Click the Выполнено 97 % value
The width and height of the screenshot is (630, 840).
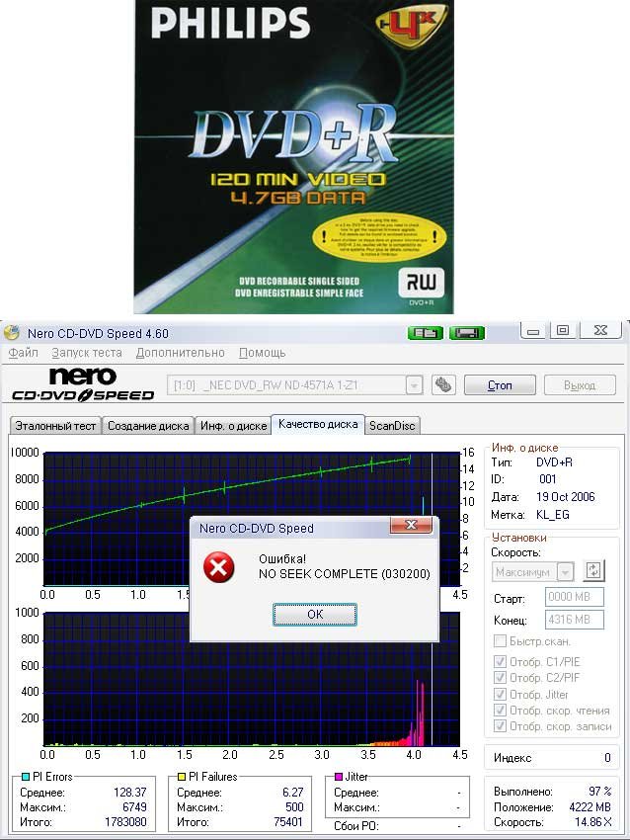click(x=599, y=792)
